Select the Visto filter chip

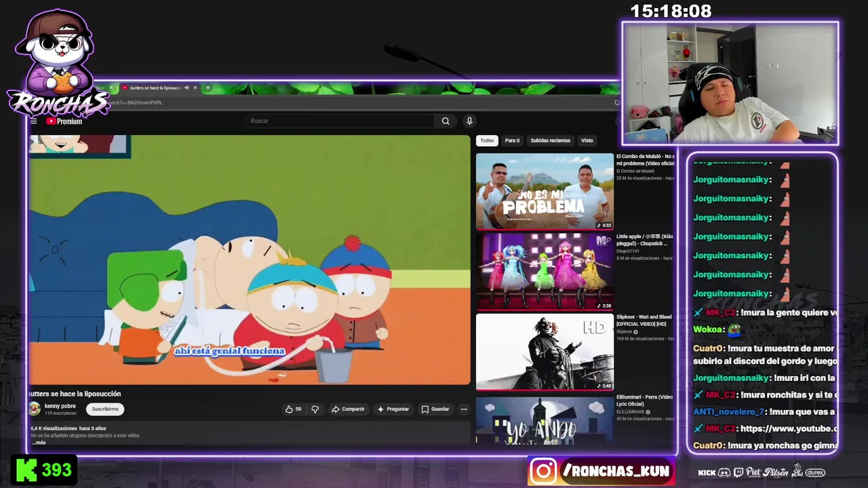[587, 140]
